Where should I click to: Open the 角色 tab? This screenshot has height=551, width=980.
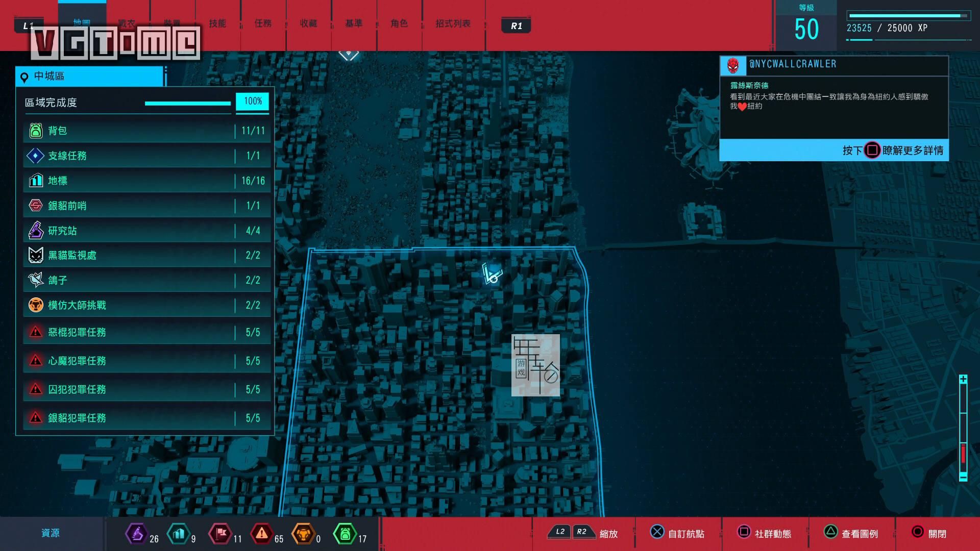coord(399,23)
